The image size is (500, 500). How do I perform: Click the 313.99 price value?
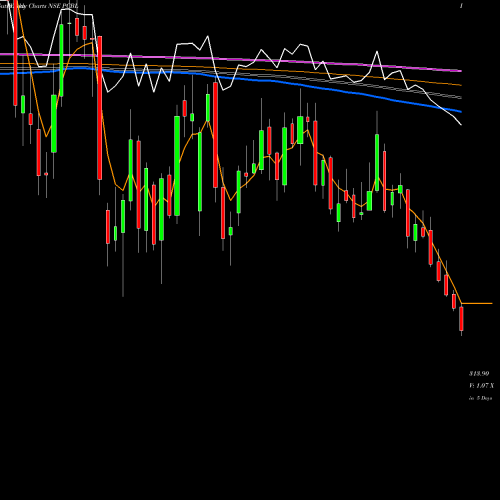(479, 373)
